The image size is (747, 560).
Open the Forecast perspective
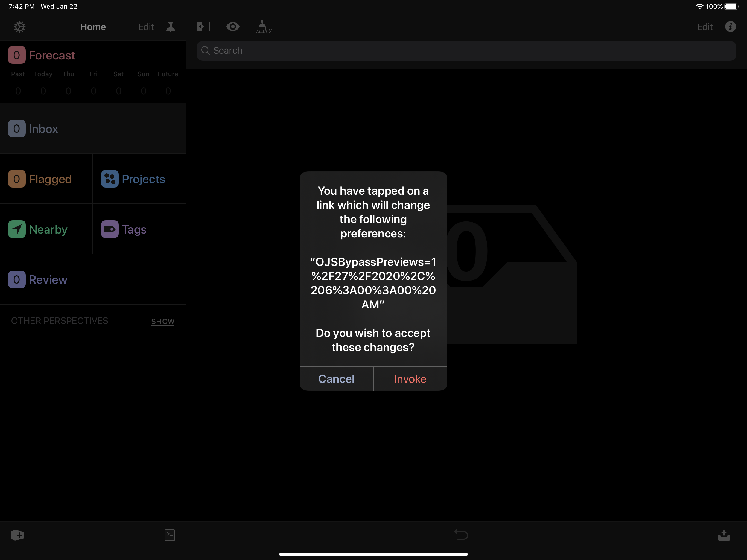point(52,55)
